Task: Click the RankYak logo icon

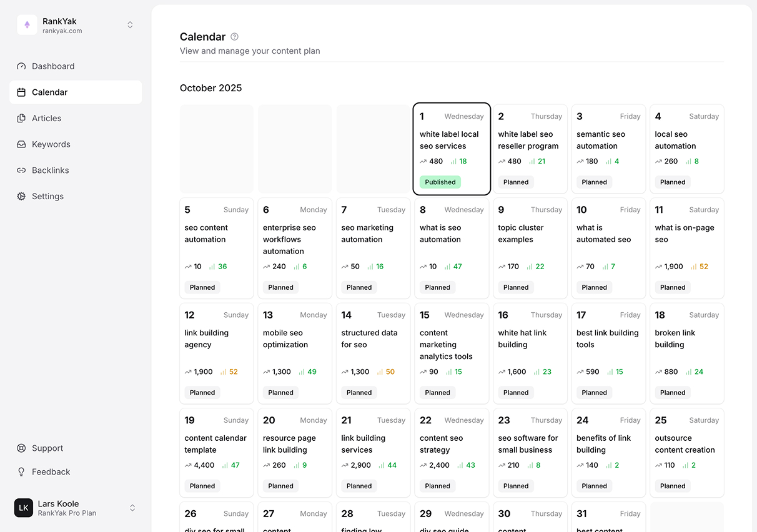Action: tap(27, 25)
